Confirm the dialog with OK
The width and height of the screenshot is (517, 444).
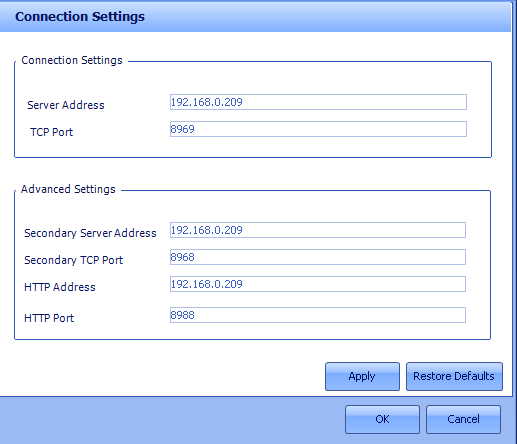382,419
